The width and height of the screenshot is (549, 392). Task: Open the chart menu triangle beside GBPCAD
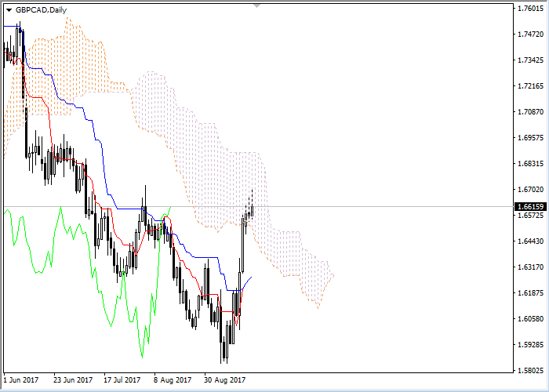(9, 10)
